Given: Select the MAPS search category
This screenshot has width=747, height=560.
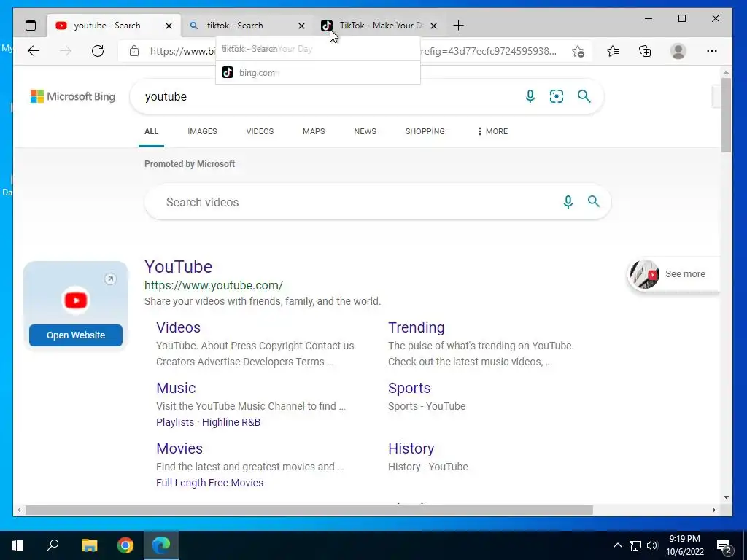Looking at the screenshot, I should click(314, 131).
